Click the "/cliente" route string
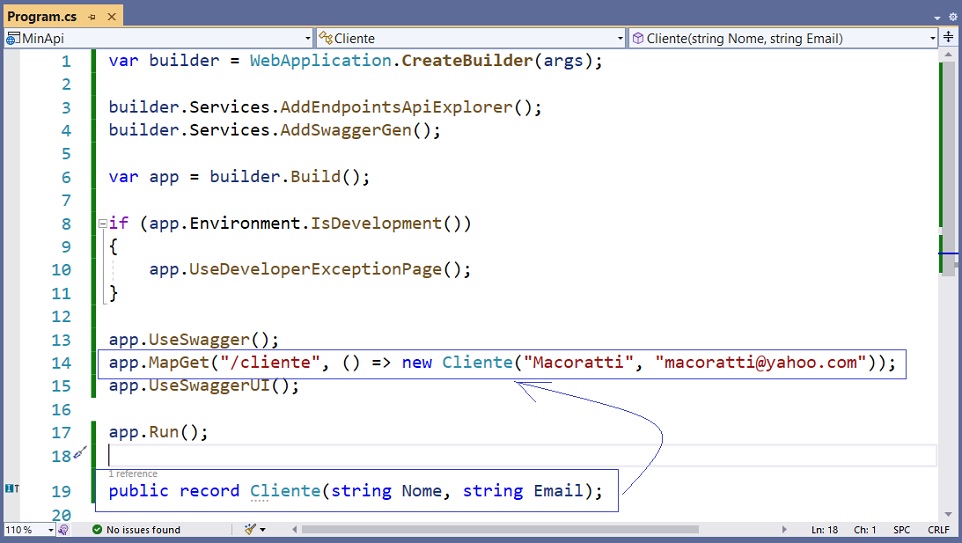The height and width of the screenshot is (543, 962). tap(270, 363)
